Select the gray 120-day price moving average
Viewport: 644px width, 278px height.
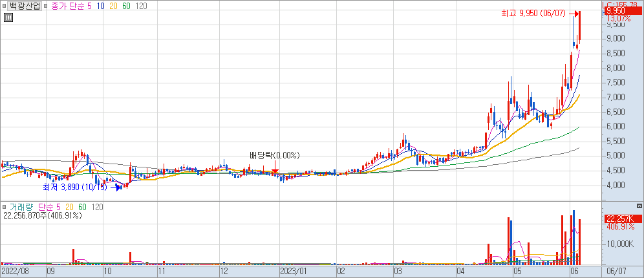click(x=142, y=6)
